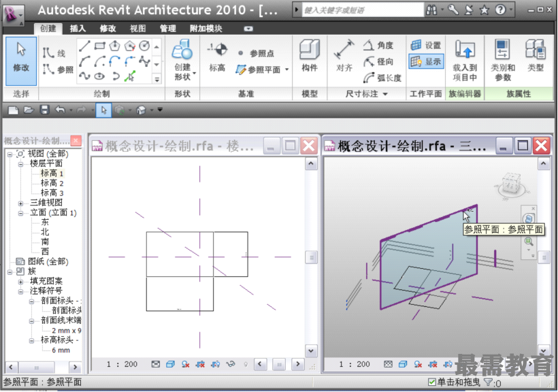Open 标高 2 floor plan in browser

52,183
